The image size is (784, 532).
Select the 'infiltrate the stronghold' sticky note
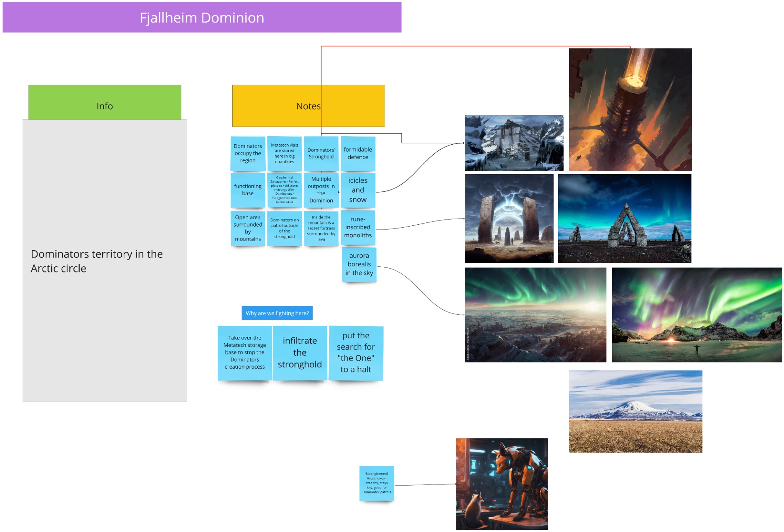[x=300, y=352]
